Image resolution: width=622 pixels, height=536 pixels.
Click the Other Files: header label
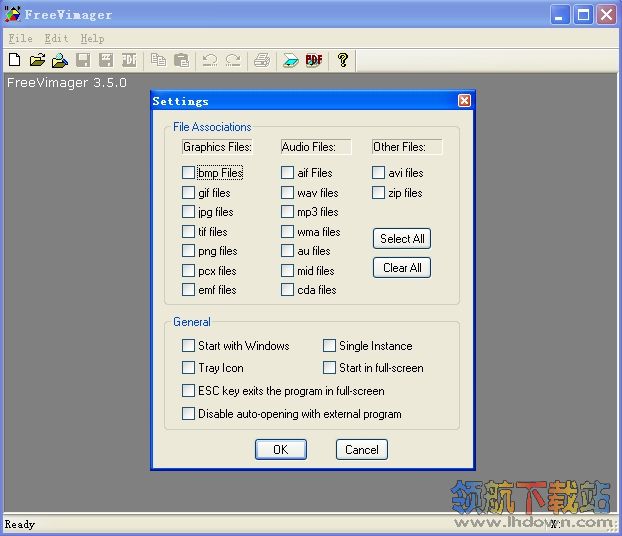(x=407, y=147)
